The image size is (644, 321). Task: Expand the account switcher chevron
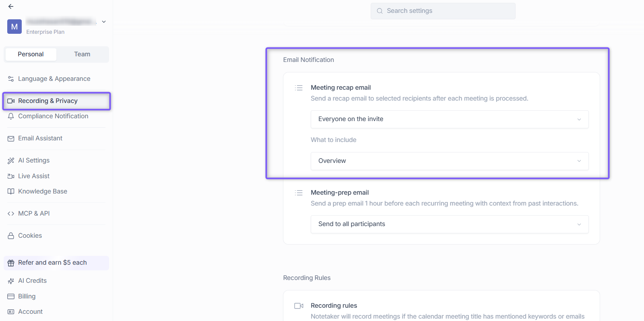coord(104,22)
